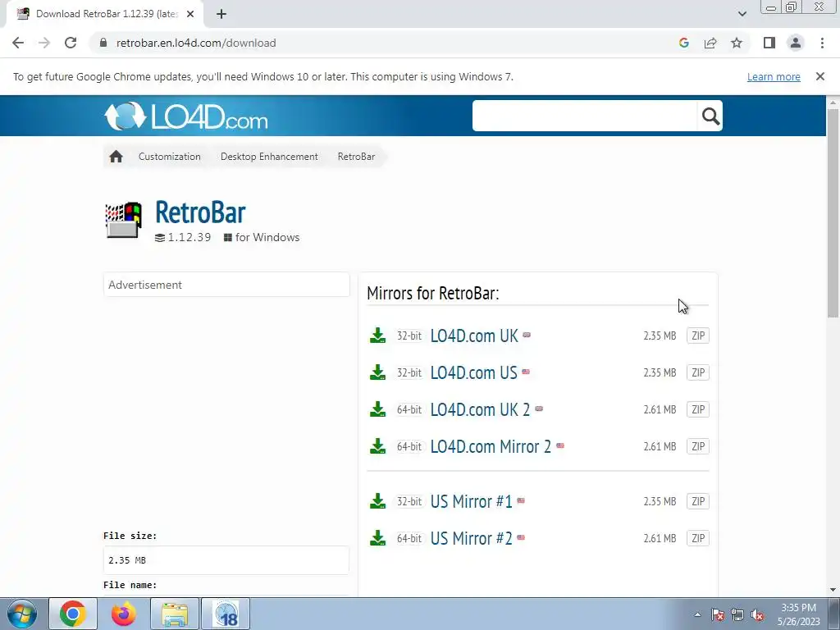The image size is (840, 630).
Task: Click download icon beside LO4D.com US
Action: pos(377,372)
